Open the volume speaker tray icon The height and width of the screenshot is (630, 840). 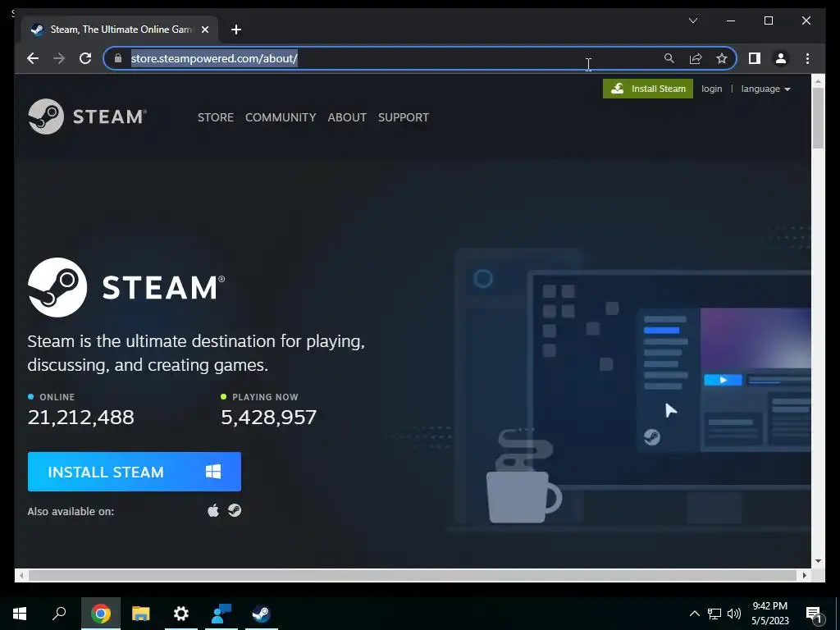pos(734,614)
